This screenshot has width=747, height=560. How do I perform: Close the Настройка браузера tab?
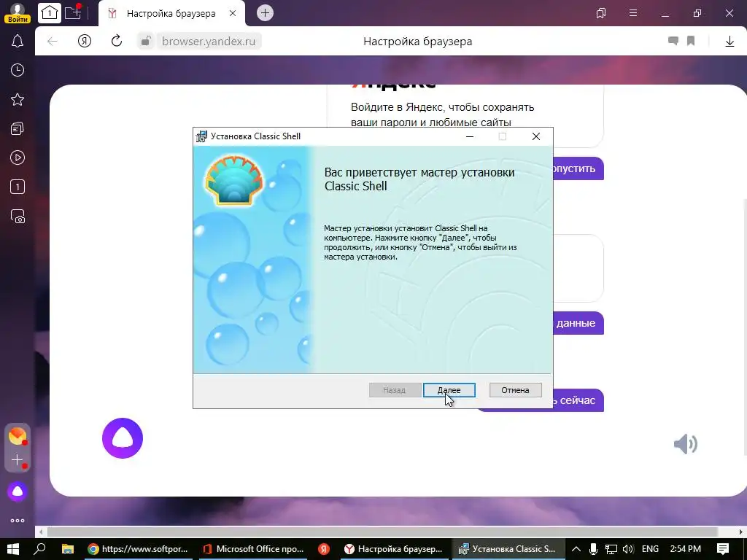[233, 13]
